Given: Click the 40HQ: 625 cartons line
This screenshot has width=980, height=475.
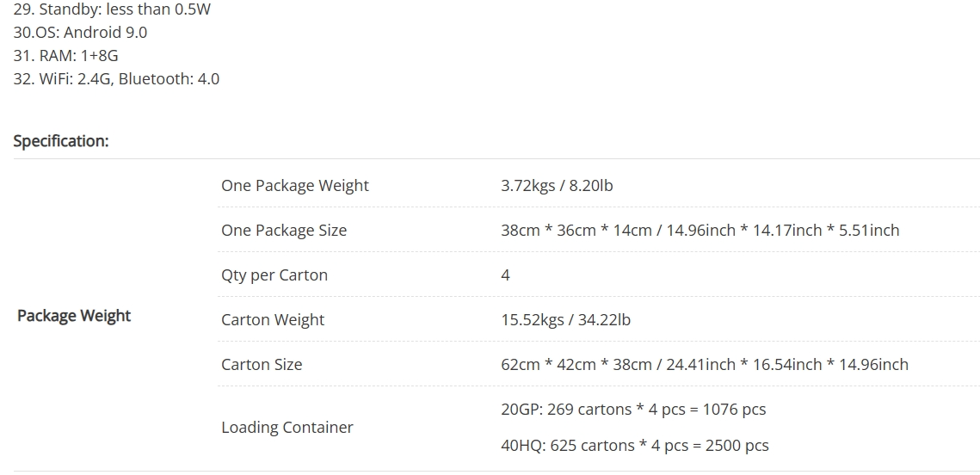Looking at the screenshot, I should coord(635,446).
